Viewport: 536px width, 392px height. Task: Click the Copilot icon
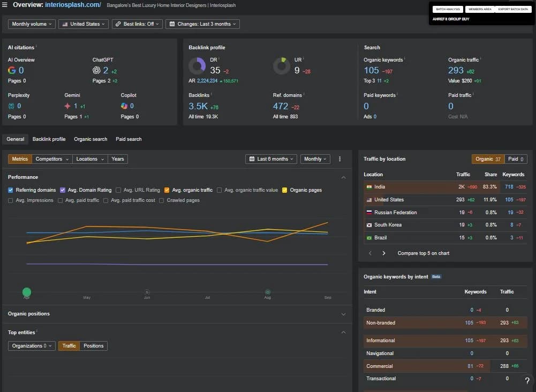pyautogui.click(x=124, y=106)
